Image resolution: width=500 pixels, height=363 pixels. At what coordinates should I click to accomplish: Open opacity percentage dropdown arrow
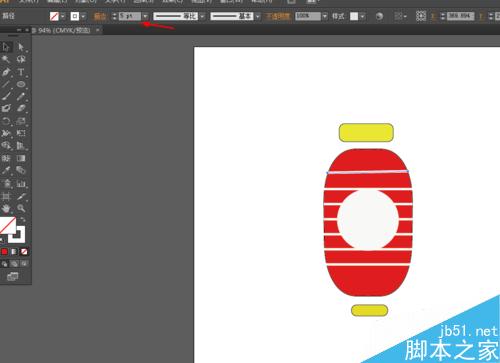point(325,16)
